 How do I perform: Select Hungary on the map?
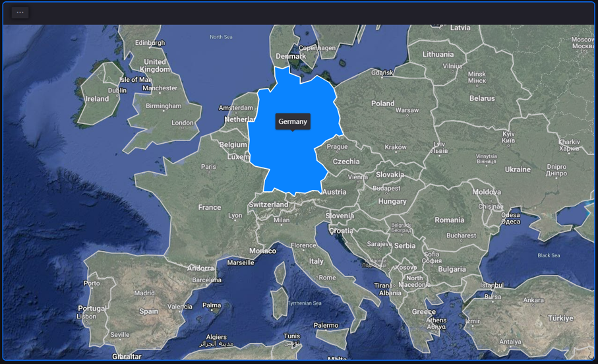click(x=392, y=201)
